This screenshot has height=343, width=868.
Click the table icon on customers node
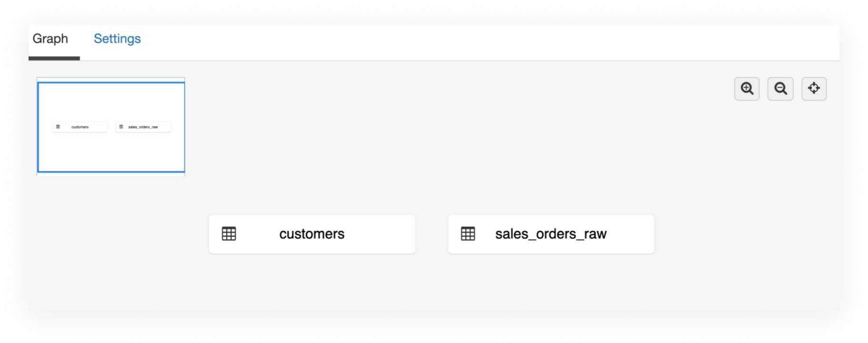[x=229, y=234]
